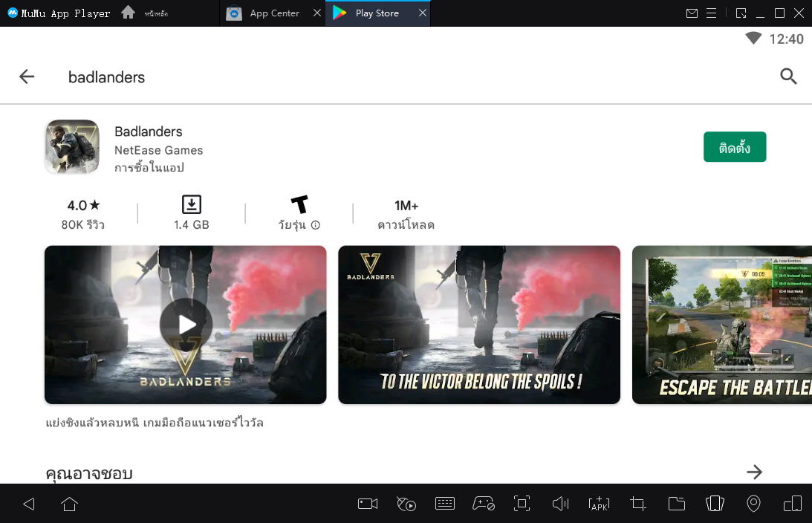Expand the 'You might like' section arrow
The height and width of the screenshot is (523, 812).
tap(754, 472)
